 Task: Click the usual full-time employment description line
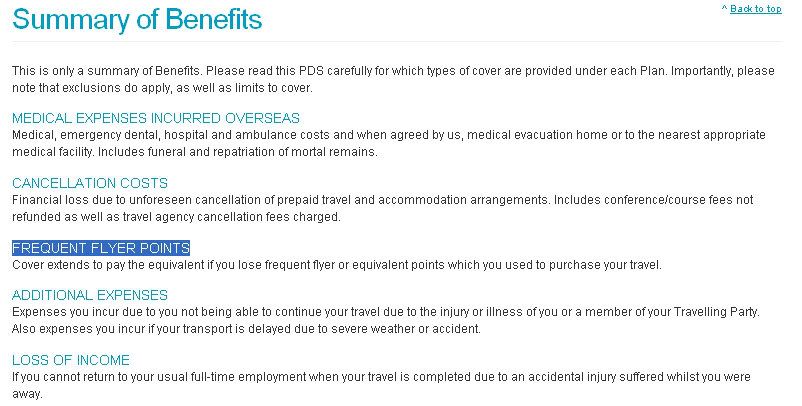[x=381, y=377]
